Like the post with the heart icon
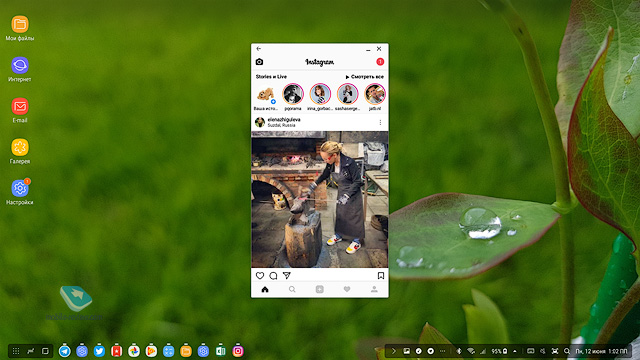The image size is (640, 360). [x=260, y=276]
